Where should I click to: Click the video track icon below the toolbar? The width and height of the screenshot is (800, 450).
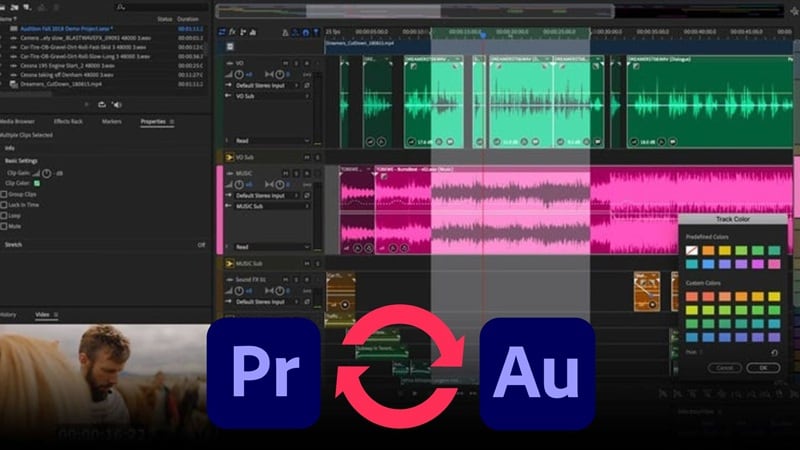[x=230, y=46]
